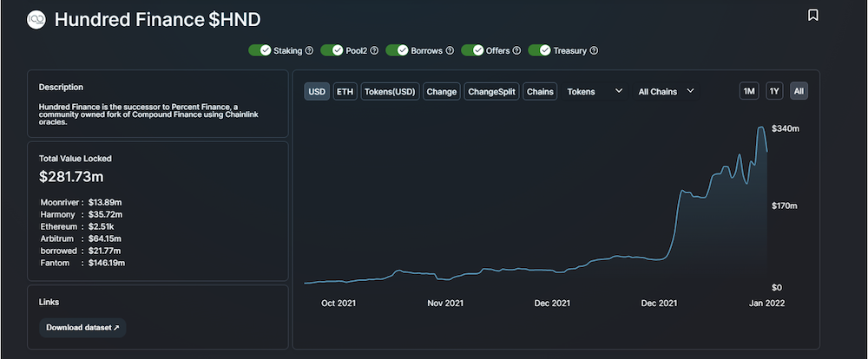The width and height of the screenshot is (868, 359).
Task: Click the TVL chart peak near $340m
Action: tap(761, 127)
